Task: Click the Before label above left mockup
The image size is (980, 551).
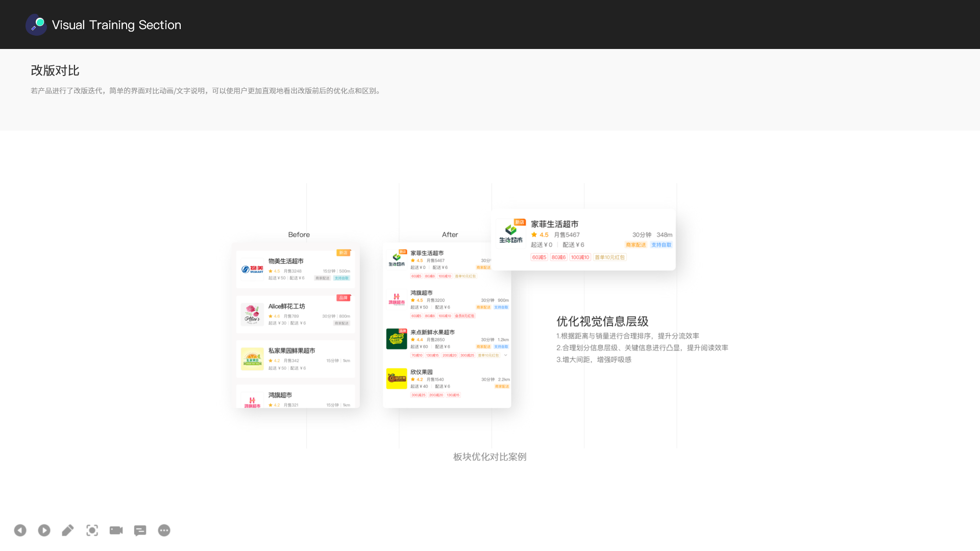Action: tap(299, 235)
